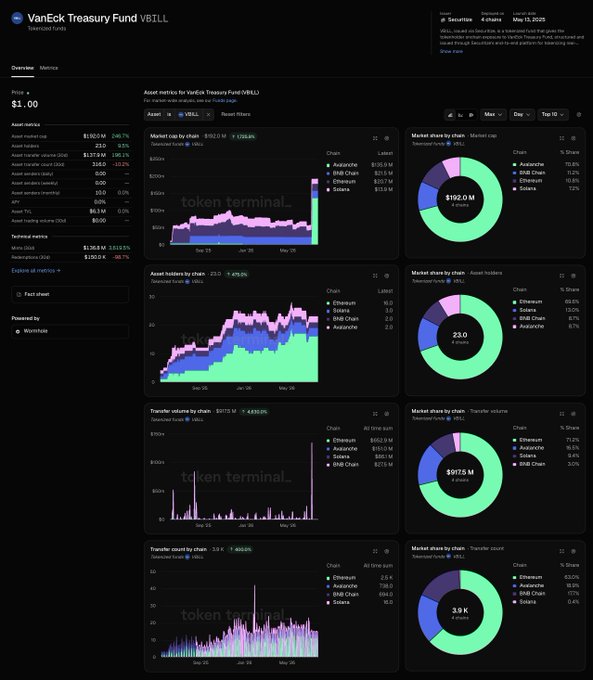Select the area chart type icon

tap(450, 115)
